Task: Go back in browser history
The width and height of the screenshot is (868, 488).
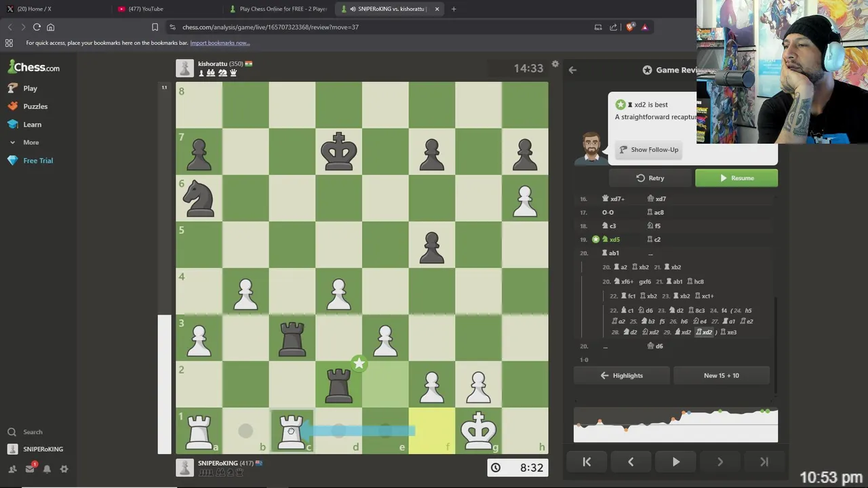Action: click(9, 27)
